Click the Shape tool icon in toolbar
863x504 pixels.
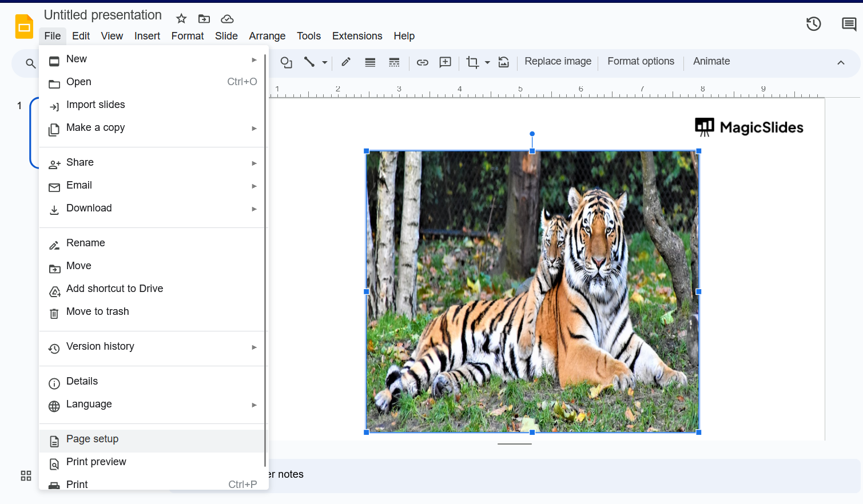(x=287, y=62)
